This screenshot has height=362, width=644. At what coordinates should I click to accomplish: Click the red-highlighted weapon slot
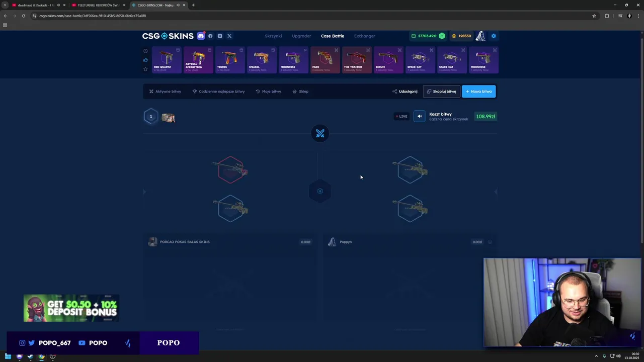[x=230, y=169]
